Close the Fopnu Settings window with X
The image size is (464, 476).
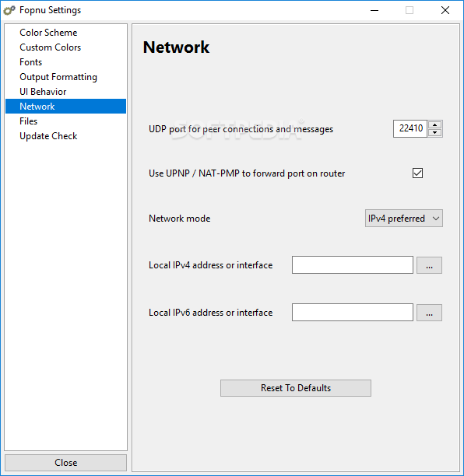(445, 10)
